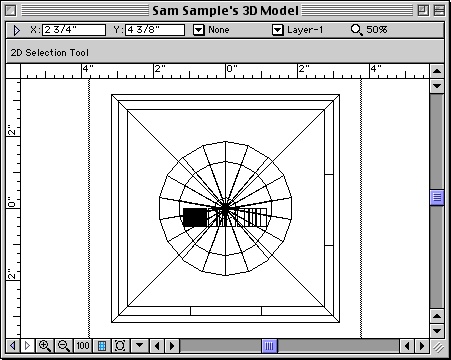Toggle the blue grid icon

pos(102,346)
